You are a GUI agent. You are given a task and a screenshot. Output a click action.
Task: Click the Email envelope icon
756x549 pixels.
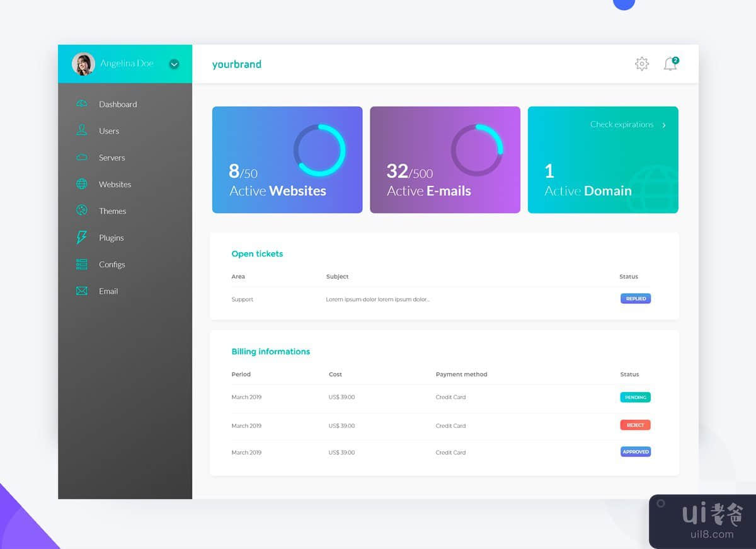click(x=82, y=291)
